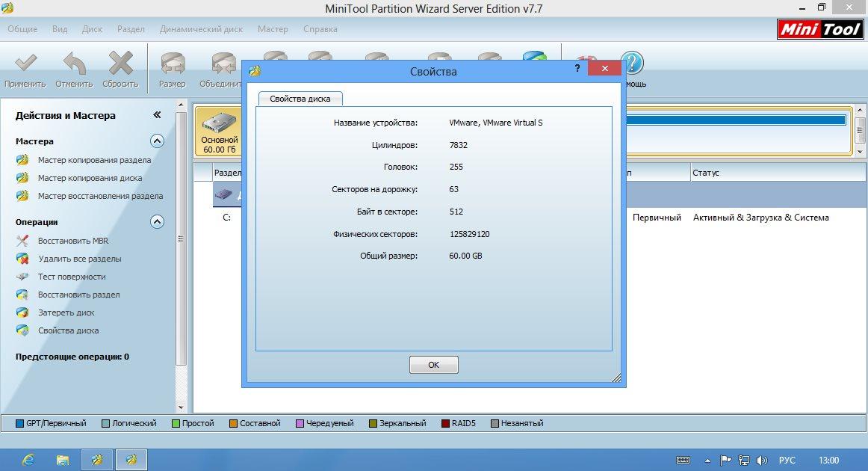Click the Незанятый legend color swatch
The height and width of the screenshot is (471, 868).
[495, 423]
